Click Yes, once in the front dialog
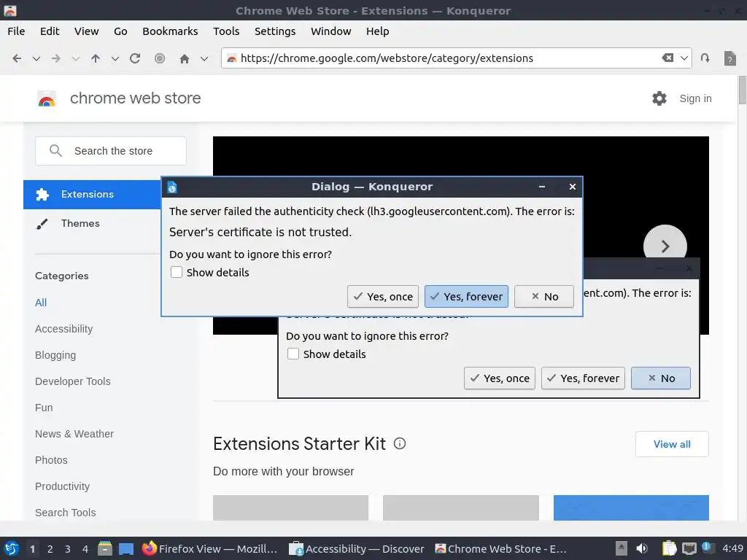This screenshot has width=747, height=560. point(383,297)
